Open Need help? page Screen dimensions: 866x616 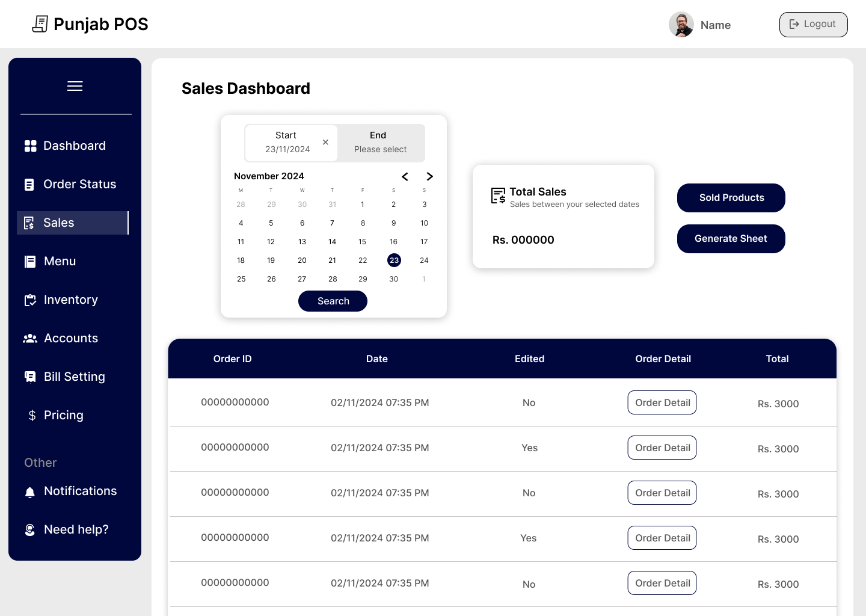(x=73, y=530)
